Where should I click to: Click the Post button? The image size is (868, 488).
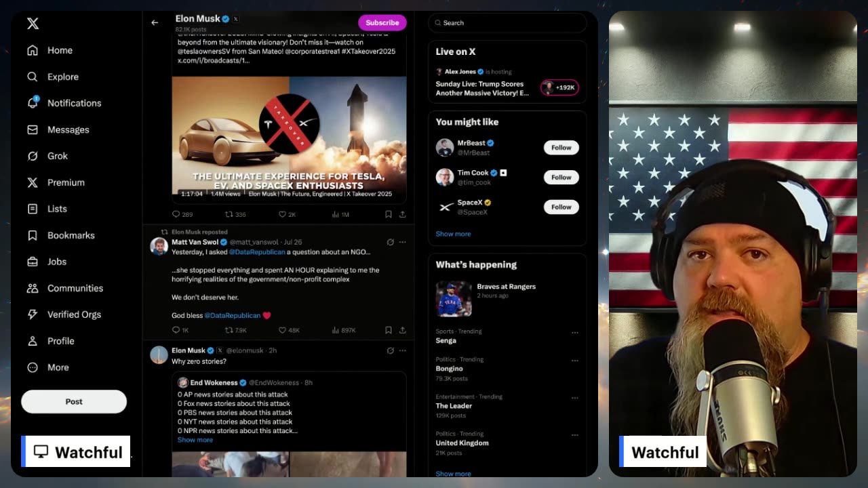click(74, 401)
